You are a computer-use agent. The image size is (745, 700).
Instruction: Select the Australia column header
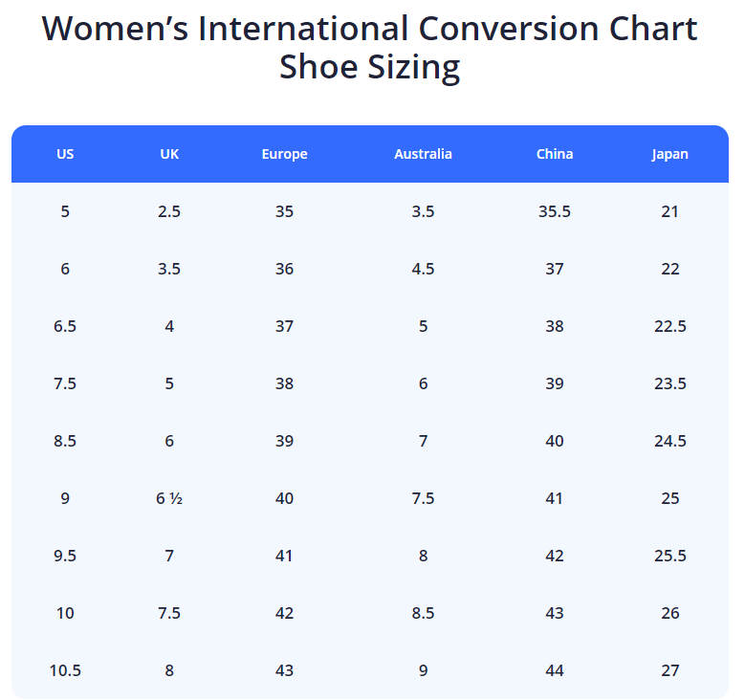point(423,154)
